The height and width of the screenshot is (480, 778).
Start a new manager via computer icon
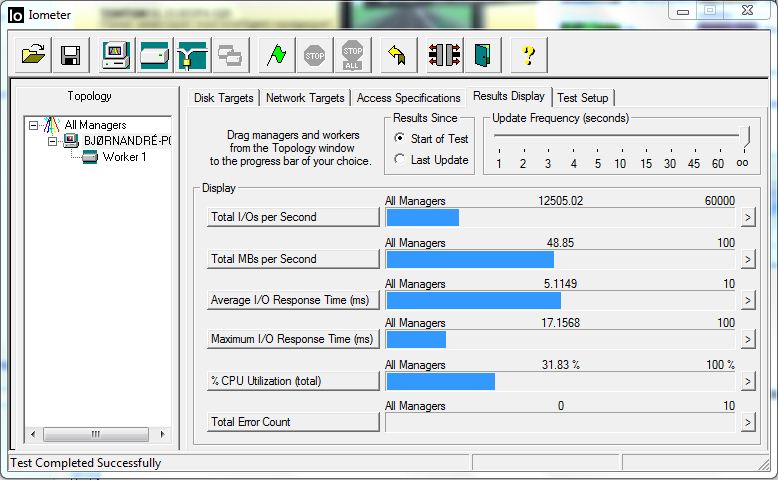[x=116, y=55]
